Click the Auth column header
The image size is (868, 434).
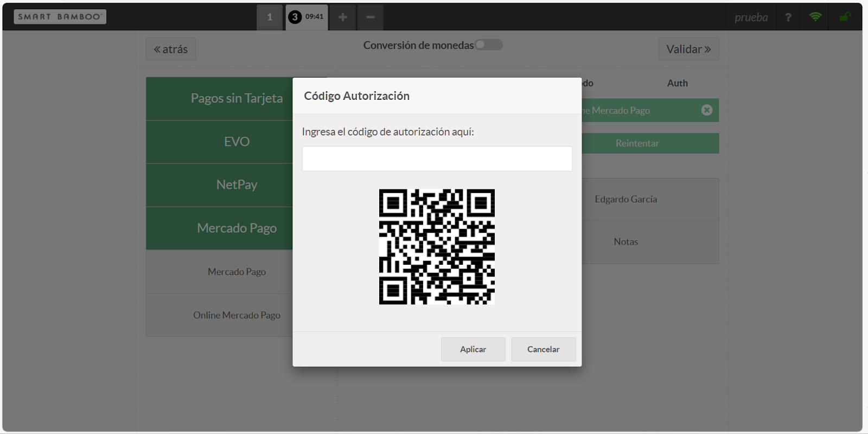(678, 83)
